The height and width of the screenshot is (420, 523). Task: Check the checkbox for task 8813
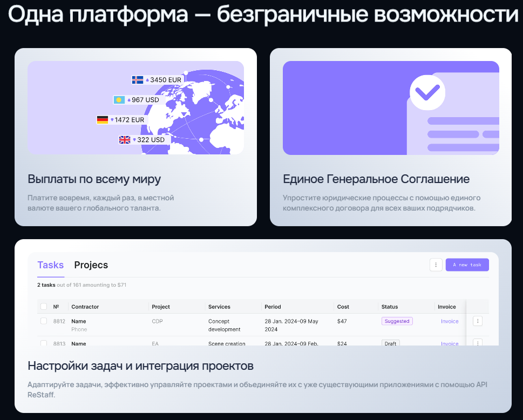tap(43, 343)
